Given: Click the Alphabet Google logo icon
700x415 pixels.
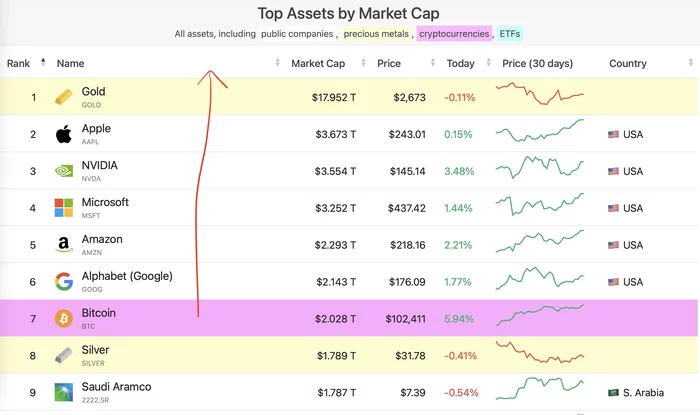Looking at the screenshot, I should pyautogui.click(x=64, y=282).
